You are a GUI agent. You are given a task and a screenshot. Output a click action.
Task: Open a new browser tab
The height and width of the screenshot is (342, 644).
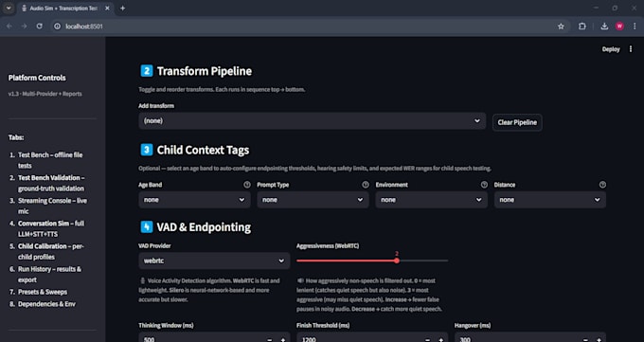click(122, 9)
